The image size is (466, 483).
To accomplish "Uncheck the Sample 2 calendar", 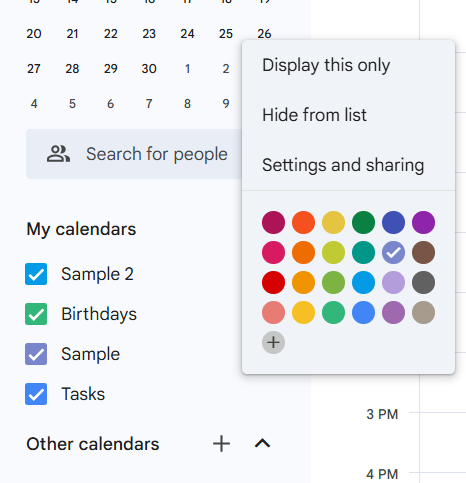I will tap(36, 274).
